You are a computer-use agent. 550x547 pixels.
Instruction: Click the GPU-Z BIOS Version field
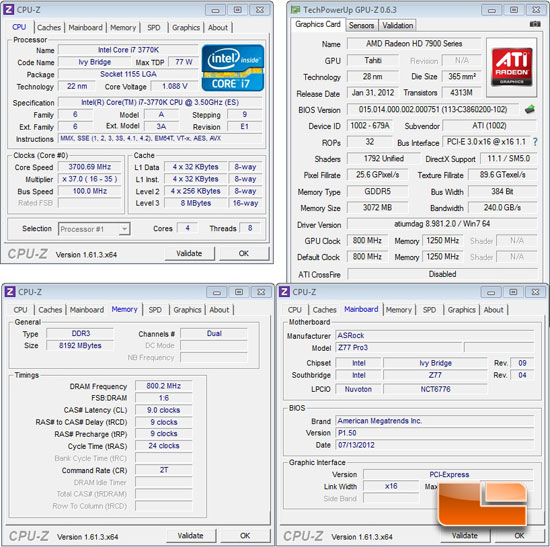(x=433, y=109)
